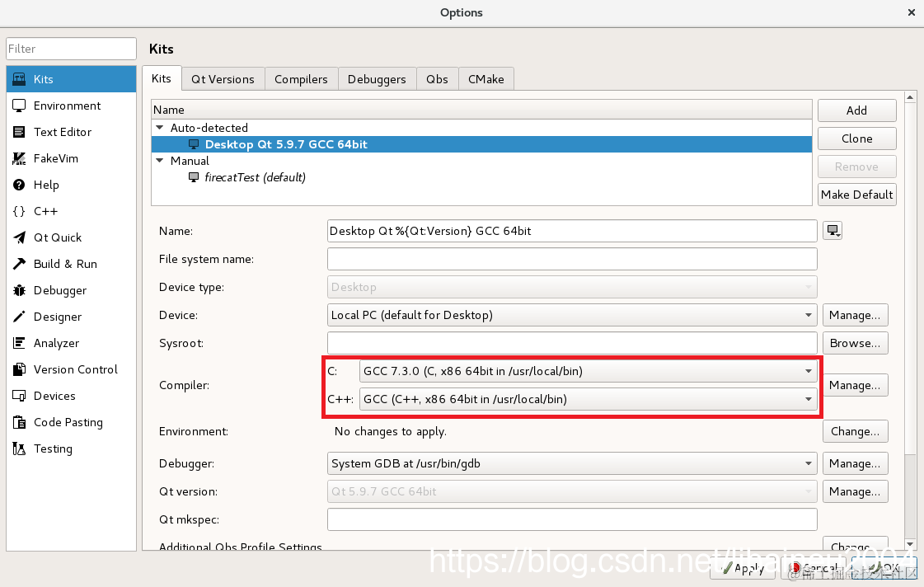Open the Testing flask icon
924x587 pixels.
[19, 448]
